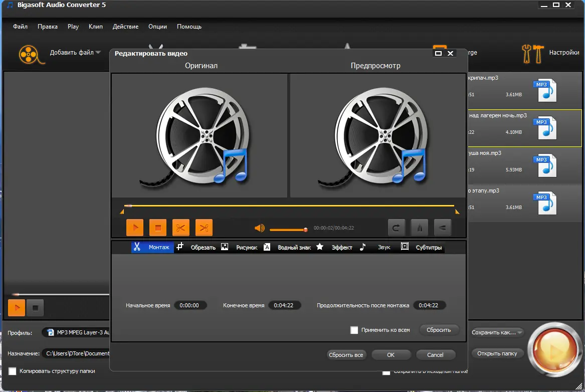
Task: Switch to the Рисунок tab
Action: click(239, 247)
